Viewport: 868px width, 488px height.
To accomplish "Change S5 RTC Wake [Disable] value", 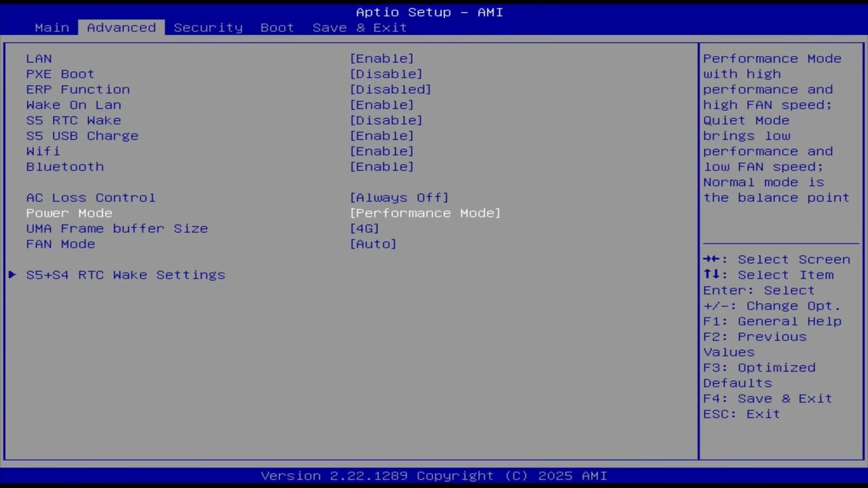I will [386, 120].
